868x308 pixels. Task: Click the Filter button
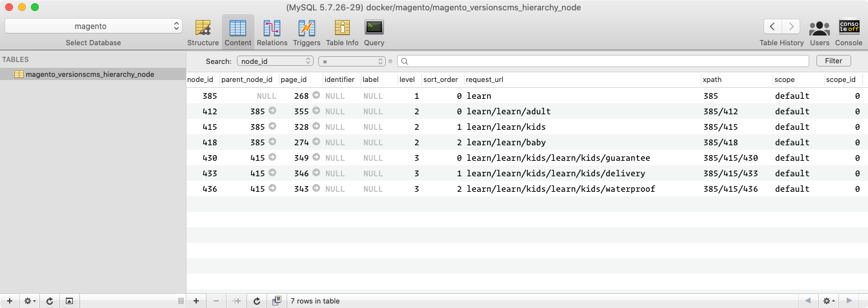(834, 61)
